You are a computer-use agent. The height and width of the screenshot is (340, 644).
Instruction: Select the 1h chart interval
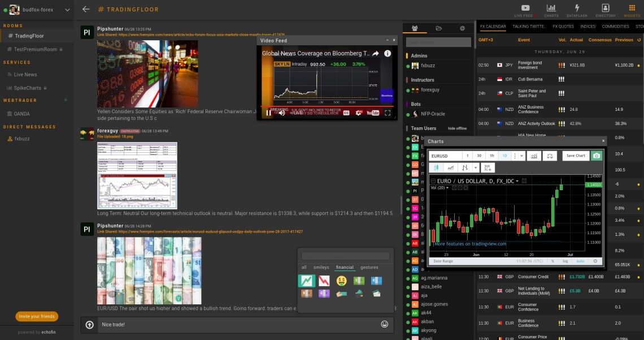click(491, 156)
